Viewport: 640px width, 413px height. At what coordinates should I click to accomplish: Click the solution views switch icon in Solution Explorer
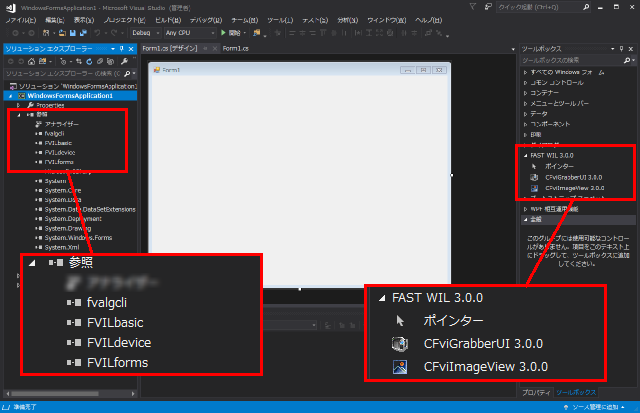[42, 62]
